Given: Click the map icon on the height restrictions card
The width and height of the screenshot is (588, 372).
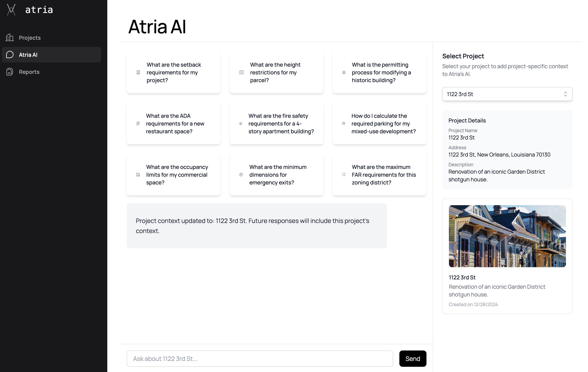Looking at the screenshot, I should (242, 72).
